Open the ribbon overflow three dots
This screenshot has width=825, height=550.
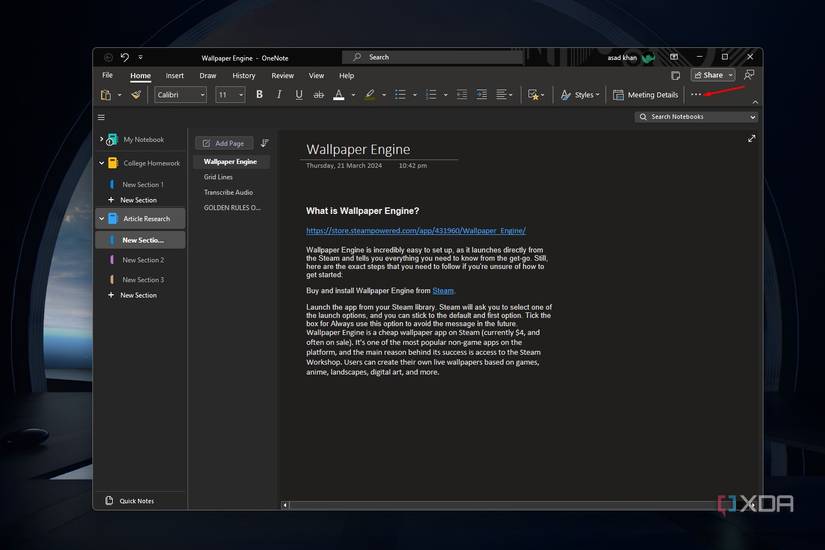[x=696, y=95]
